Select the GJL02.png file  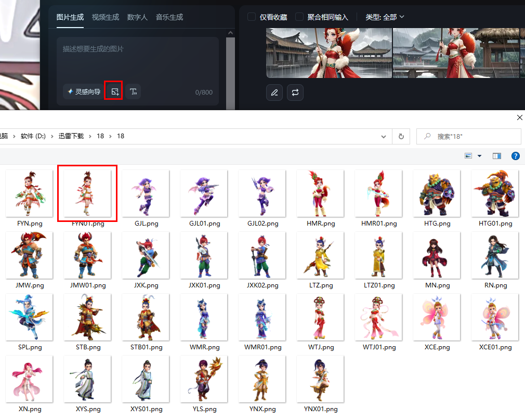click(262, 199)
